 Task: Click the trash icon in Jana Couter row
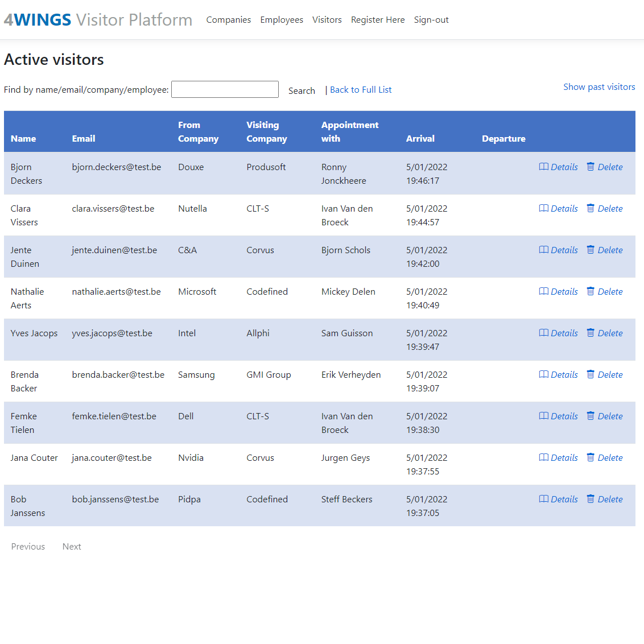coord(590,457)
